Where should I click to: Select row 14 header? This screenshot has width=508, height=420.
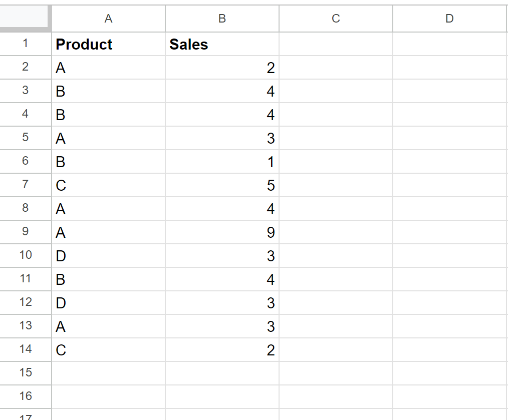[25, 350]
